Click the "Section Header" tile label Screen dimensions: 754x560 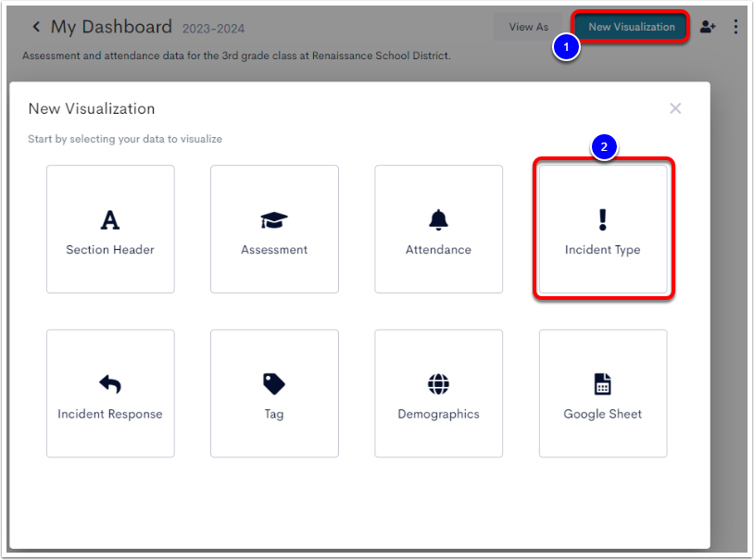[110, 250]
